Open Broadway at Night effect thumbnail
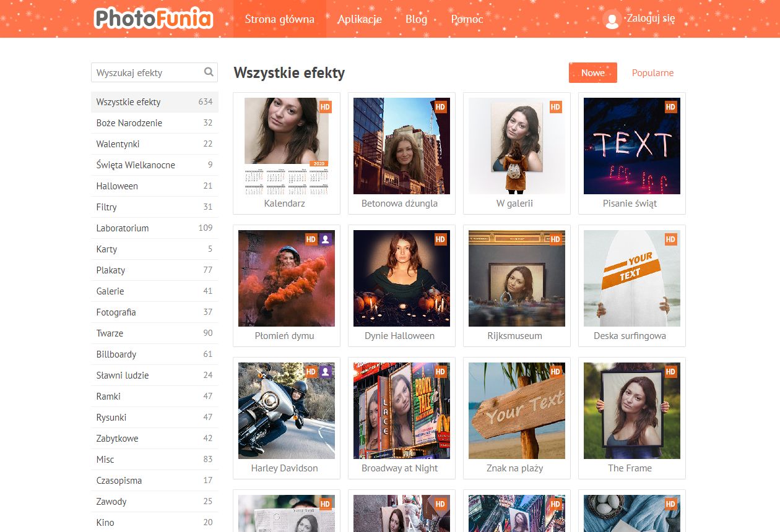Viewport: 780px width, 532px height. coord(402,411)
